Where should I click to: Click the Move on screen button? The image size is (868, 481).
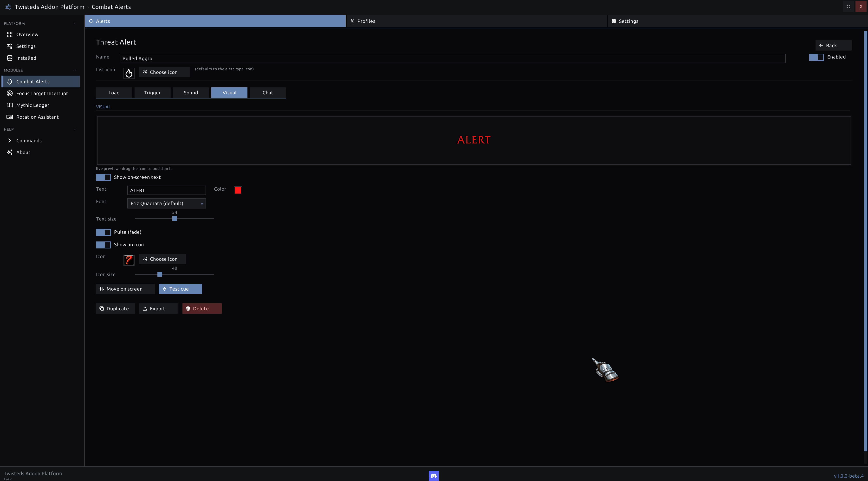(125, 289)
